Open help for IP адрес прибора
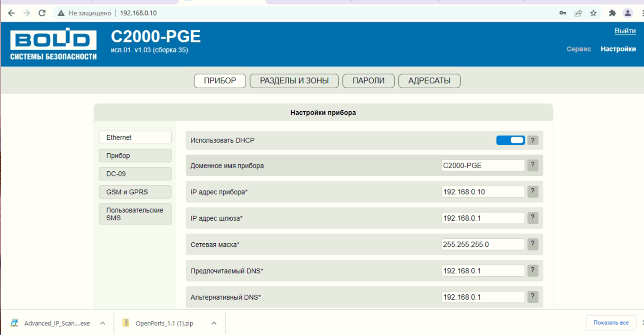 (x=533, y=192)
